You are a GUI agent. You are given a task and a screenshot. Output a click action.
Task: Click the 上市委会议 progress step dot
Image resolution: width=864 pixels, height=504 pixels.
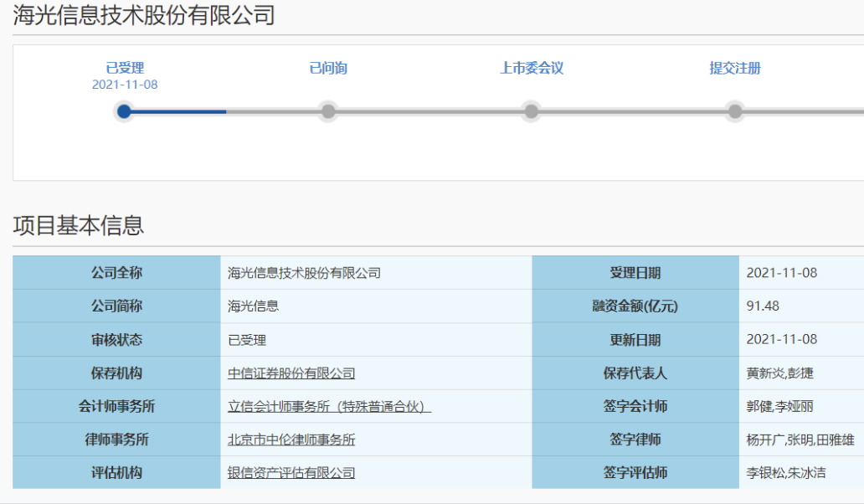coord(531,111)
